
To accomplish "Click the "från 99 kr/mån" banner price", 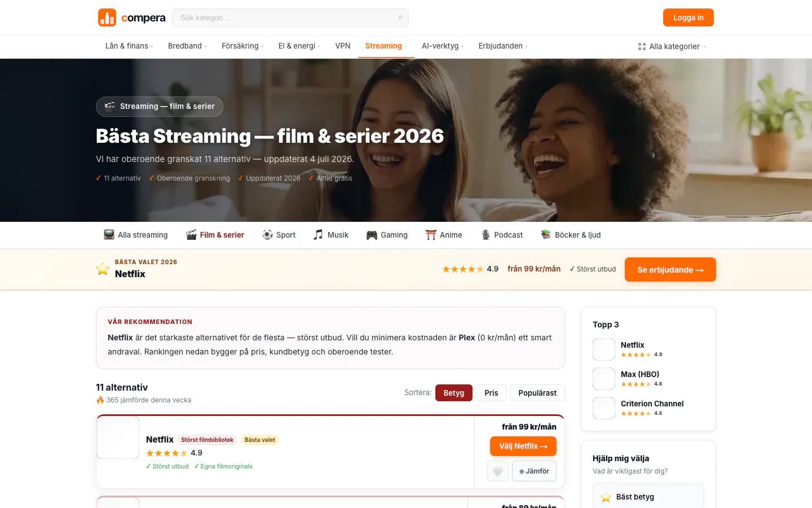I will pyautogui.click(x=534, y=269).
